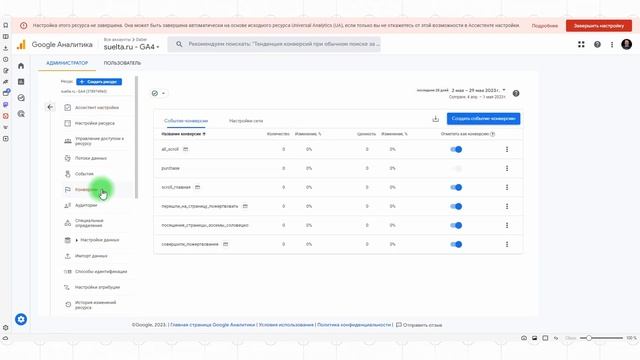
Task: Open the help icon in top bar
Action: 597,44
